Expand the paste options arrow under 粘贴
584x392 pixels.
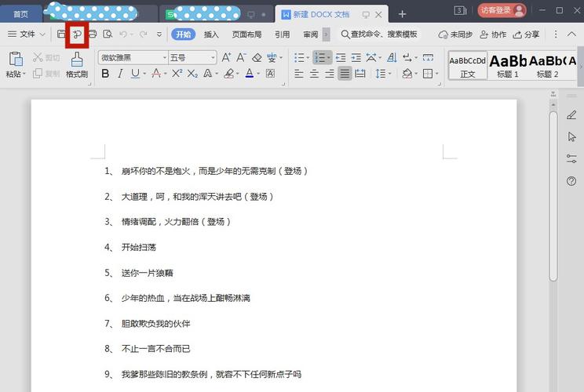(x=24, y=74)
